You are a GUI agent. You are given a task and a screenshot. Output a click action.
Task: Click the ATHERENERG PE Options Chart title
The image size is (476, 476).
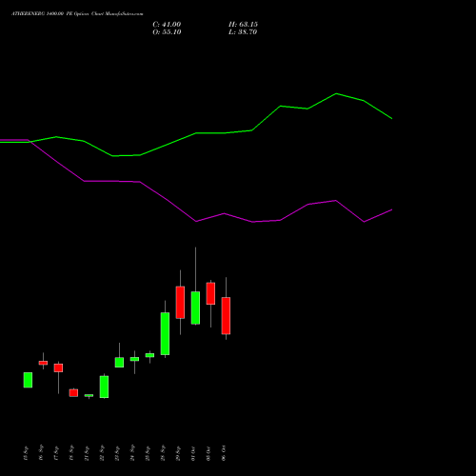(x=77, y=14)
